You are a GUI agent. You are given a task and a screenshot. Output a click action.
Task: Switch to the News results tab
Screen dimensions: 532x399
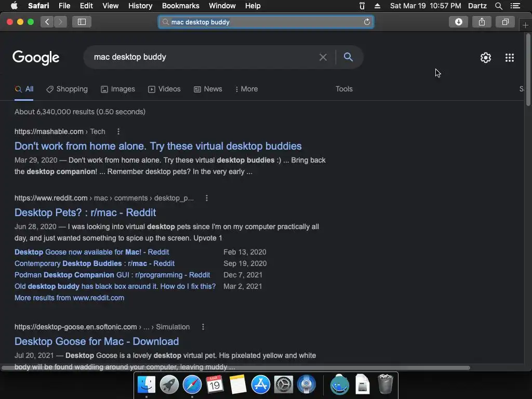coord(208,89)
